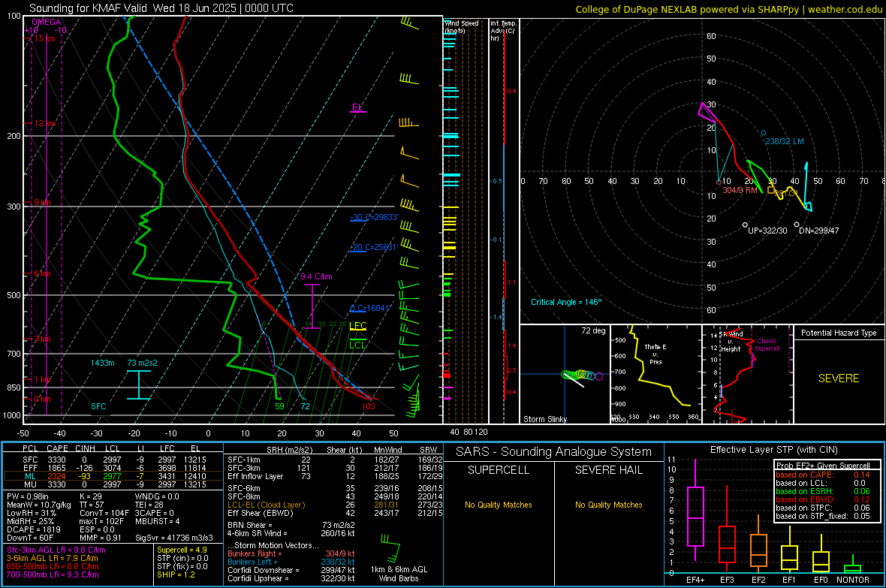Select the SFC parcel row in the CAPE table
886x588 pixels.
[113, 460]
